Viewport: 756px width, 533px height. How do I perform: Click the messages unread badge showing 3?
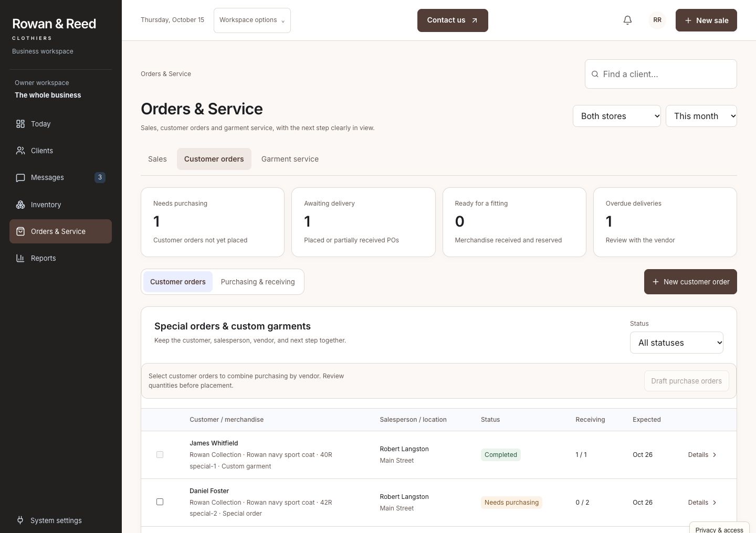click(x=100, y=177)
